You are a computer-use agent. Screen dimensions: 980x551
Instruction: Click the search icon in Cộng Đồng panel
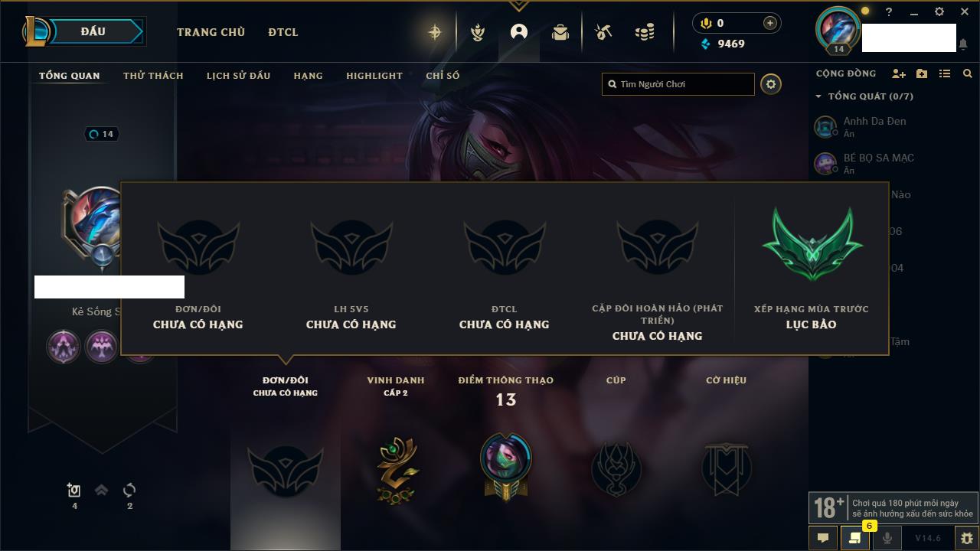pos(968,73)
